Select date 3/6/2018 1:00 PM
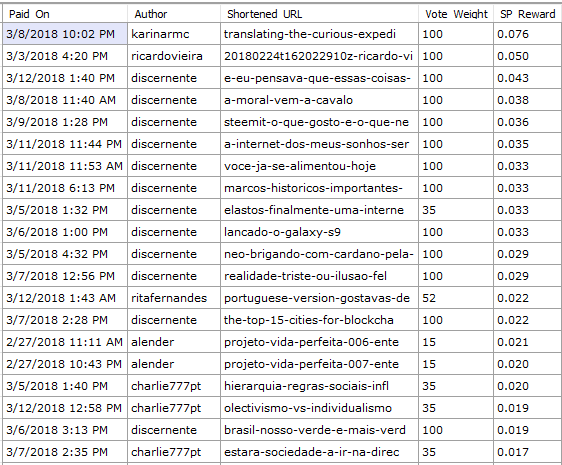This screenshot has width=562, height=465. tap(65, 232)
